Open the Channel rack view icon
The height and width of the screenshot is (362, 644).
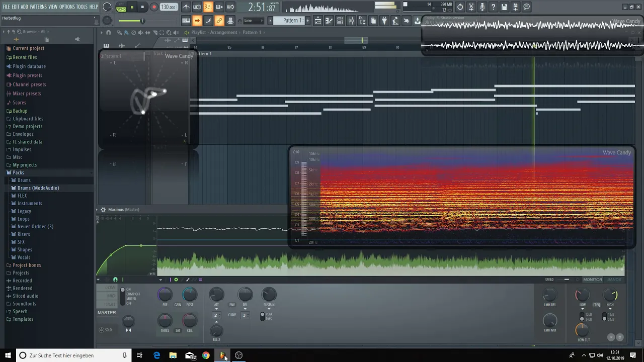pos(340,21)
